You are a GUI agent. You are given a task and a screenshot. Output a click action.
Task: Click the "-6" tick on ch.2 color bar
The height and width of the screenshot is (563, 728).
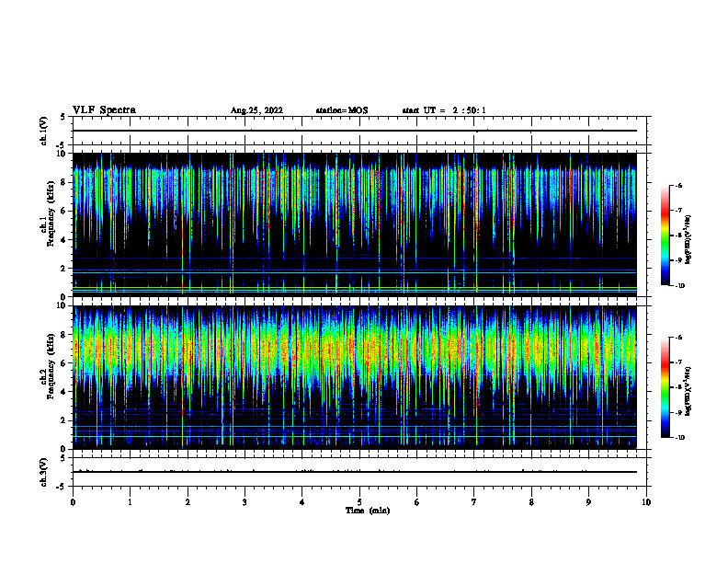(679, 338)
